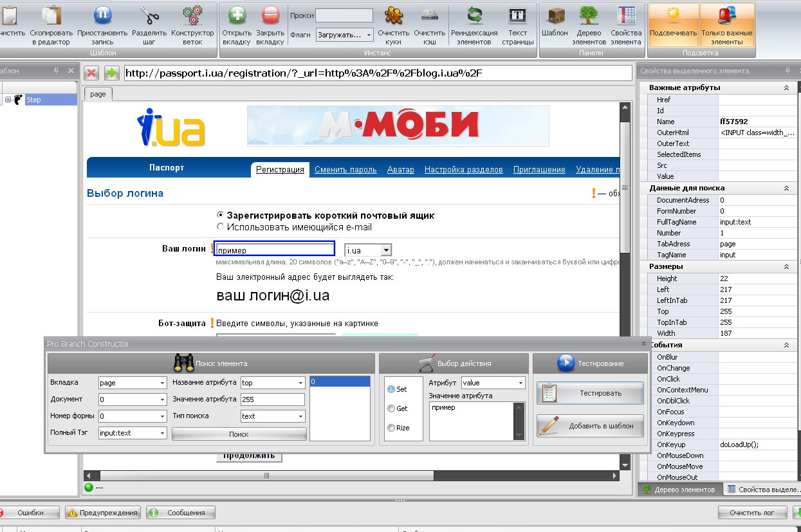Switch to the page tab

coord(98,94)
